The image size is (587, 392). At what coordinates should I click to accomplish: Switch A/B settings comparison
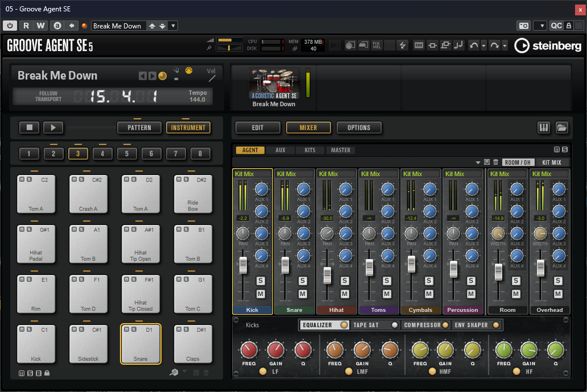[x=57, y=26]
